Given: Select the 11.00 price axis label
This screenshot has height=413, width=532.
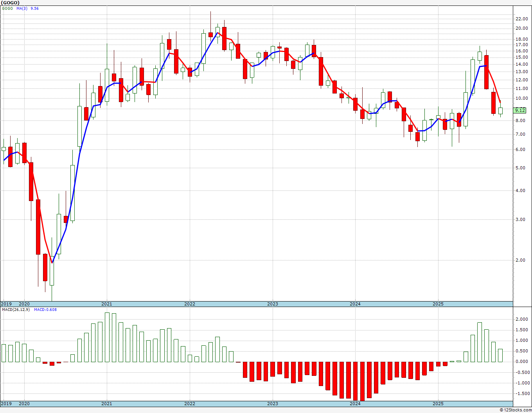Looking at the screenshot, I should 521,88.
